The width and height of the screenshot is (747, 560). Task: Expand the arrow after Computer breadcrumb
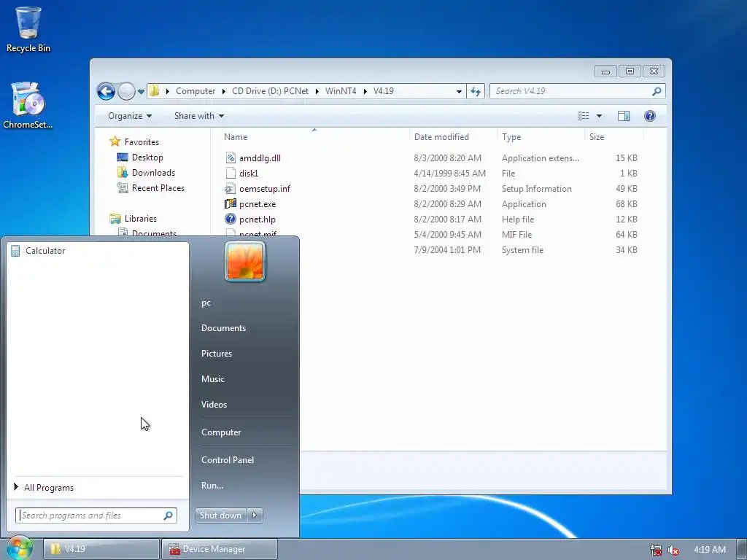224,91
